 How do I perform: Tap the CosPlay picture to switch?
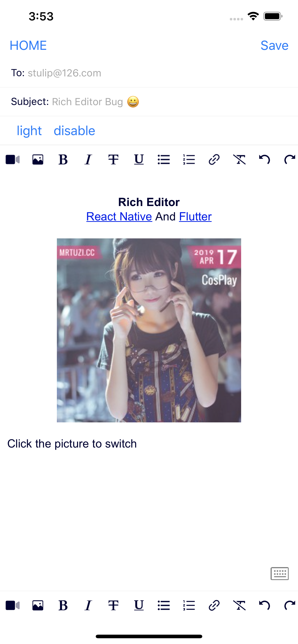(x=149, y=330)
